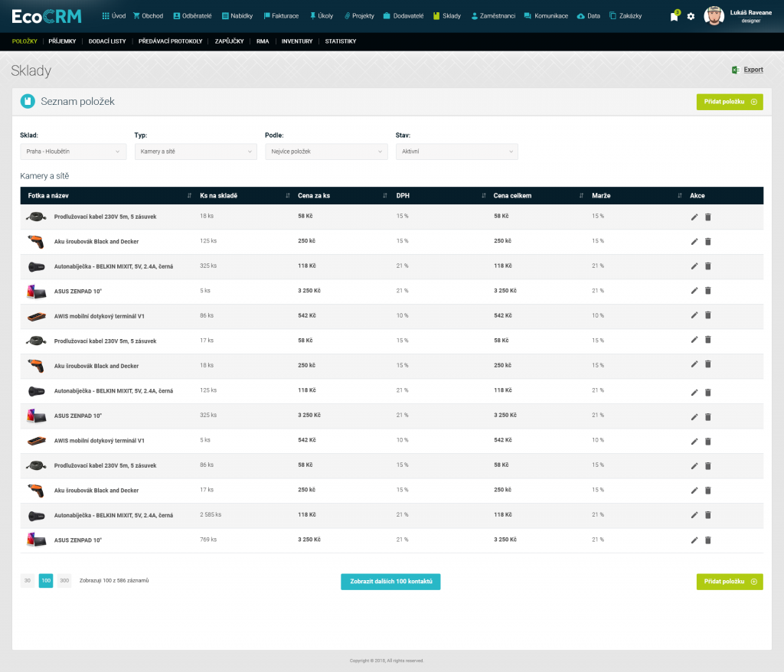Delete first Prodlužovací kabel row via trash icon
Viewport: 784px width, 672px height.
coord(707,217)
